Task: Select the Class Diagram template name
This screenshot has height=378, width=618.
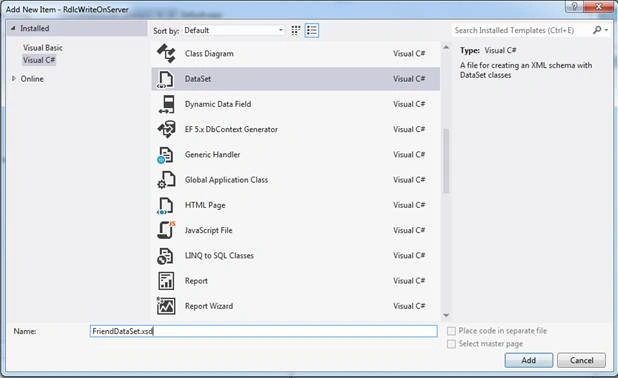Action: (x=209, y=54)
